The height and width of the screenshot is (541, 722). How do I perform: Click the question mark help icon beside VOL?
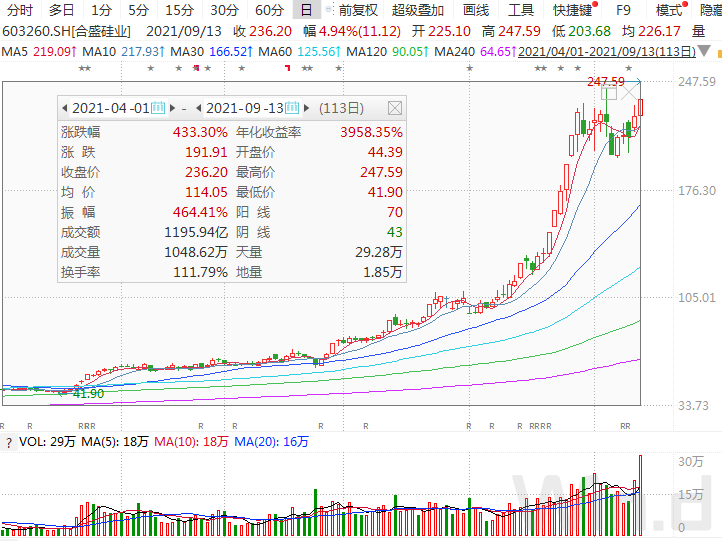point(8,441)
